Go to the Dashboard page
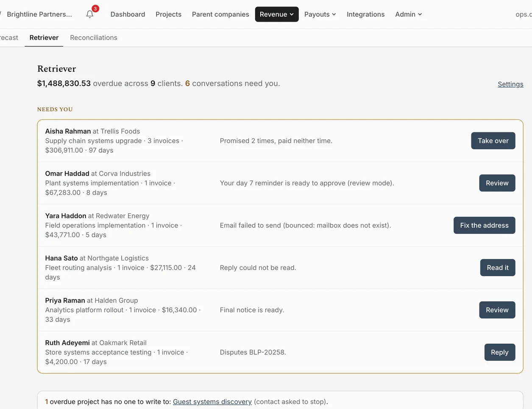Screen dimensions: 532x409 click(x=128, y=14)
